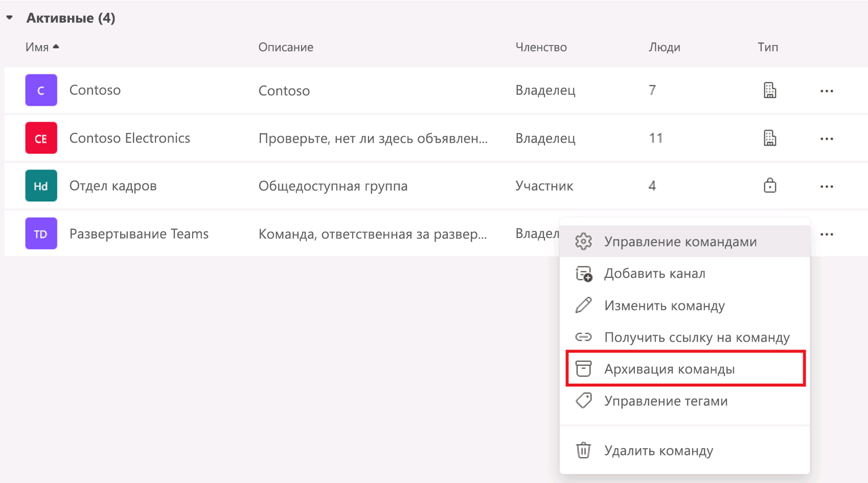Click the Люди column header

pos(665,47)
